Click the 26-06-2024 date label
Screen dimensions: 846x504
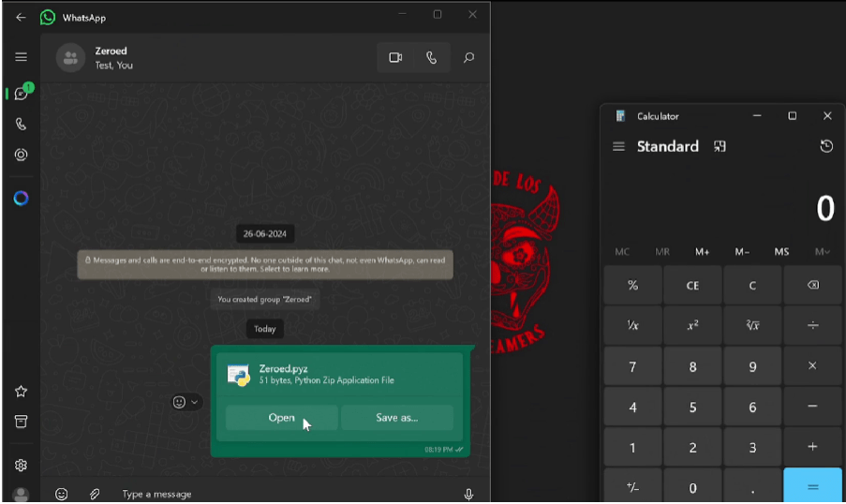pos(264,233)
